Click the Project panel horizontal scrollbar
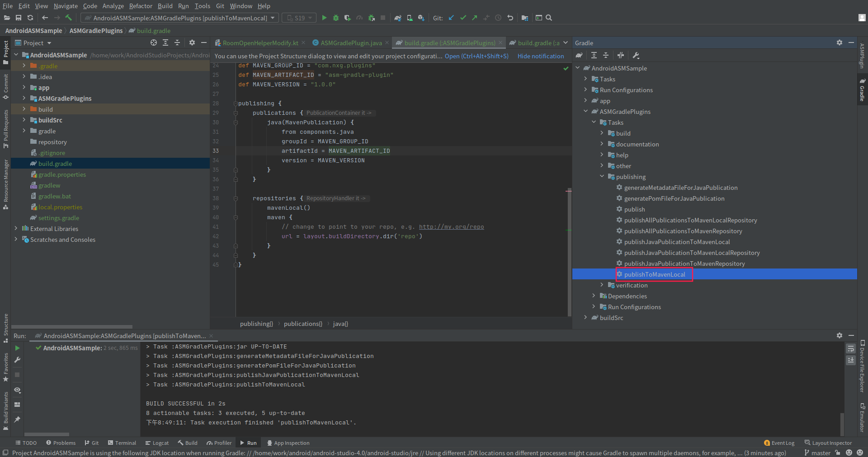This screenshot has width=868, height=457. coord(72,326)
